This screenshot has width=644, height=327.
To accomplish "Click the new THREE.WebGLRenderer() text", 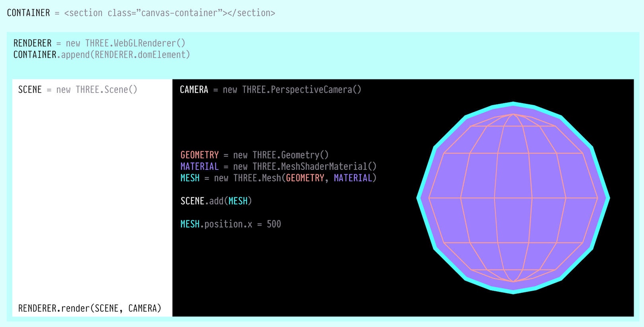I will (x=125, y=43).
